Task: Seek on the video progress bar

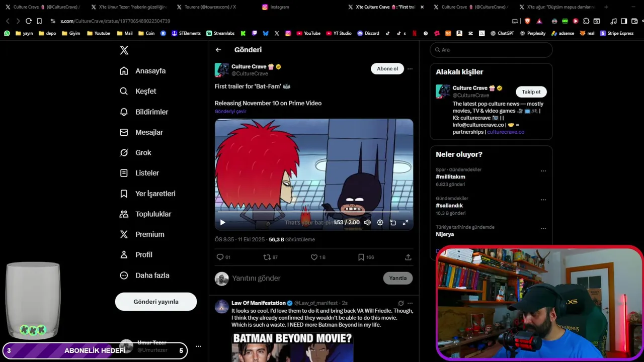Action: 314,212
